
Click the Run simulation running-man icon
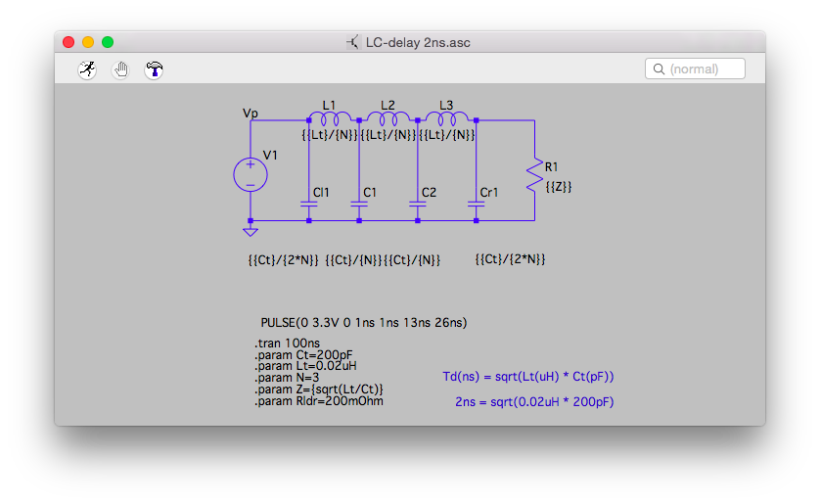click(87, 69)
